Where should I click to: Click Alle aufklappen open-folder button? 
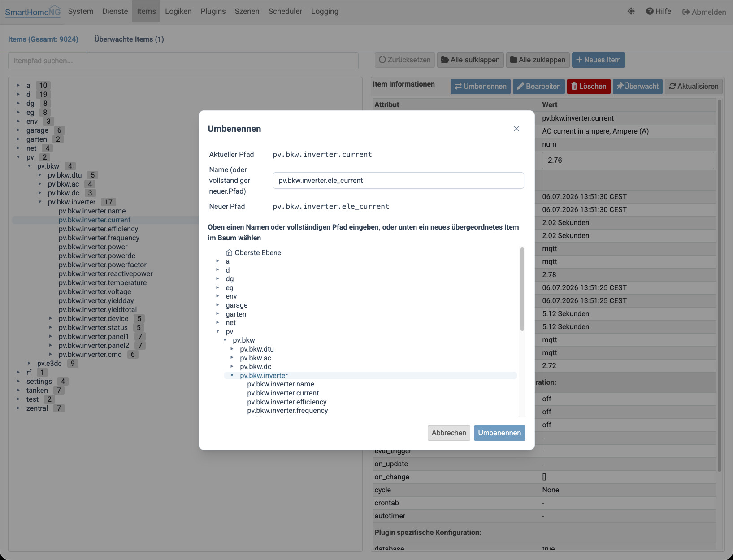[470, 60]
